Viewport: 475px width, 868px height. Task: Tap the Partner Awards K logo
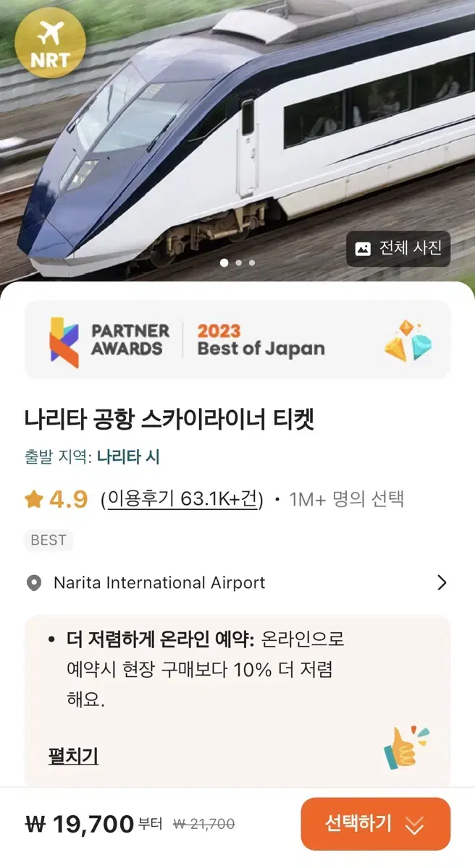(64, 341)
